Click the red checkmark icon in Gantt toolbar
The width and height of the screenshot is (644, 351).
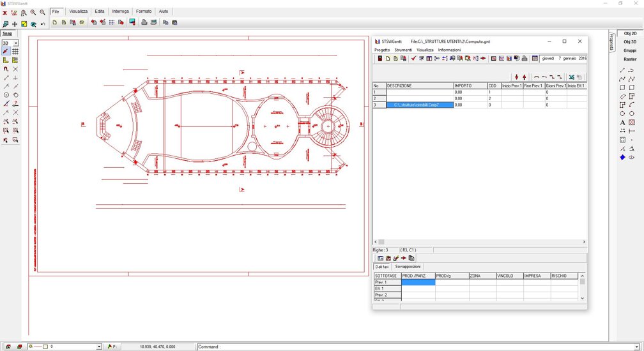(x=413, y=59)
